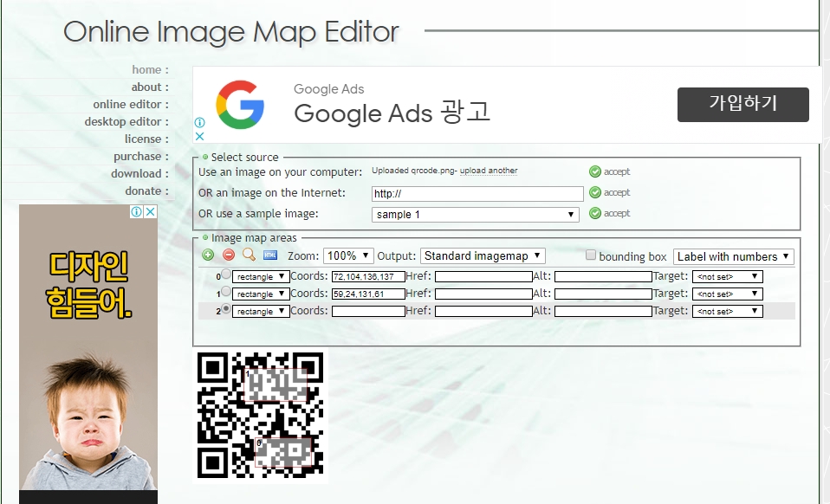Viewport: 830px width, 504px height.
Task: Open the Output Standard imagemap dropdown
Action: click(483, 256)
